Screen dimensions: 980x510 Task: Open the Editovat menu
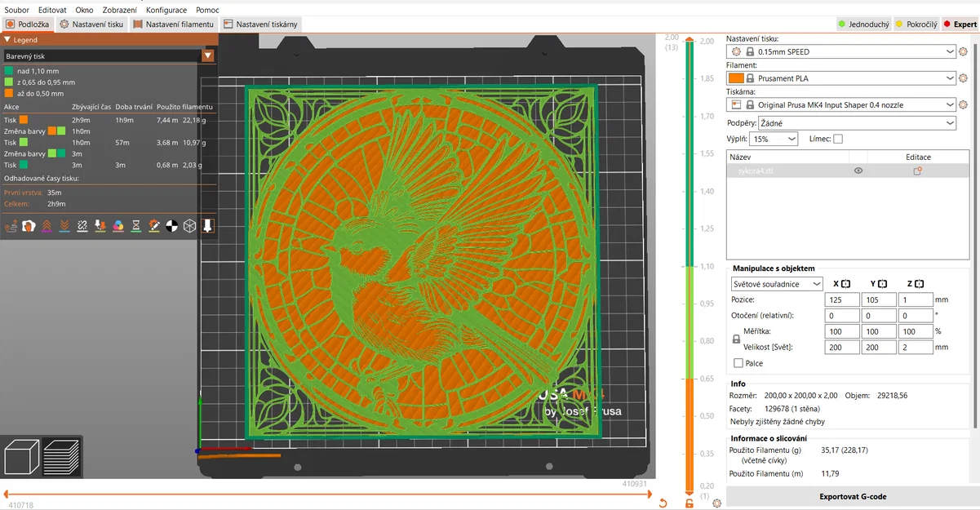click(x=52, y=10)
